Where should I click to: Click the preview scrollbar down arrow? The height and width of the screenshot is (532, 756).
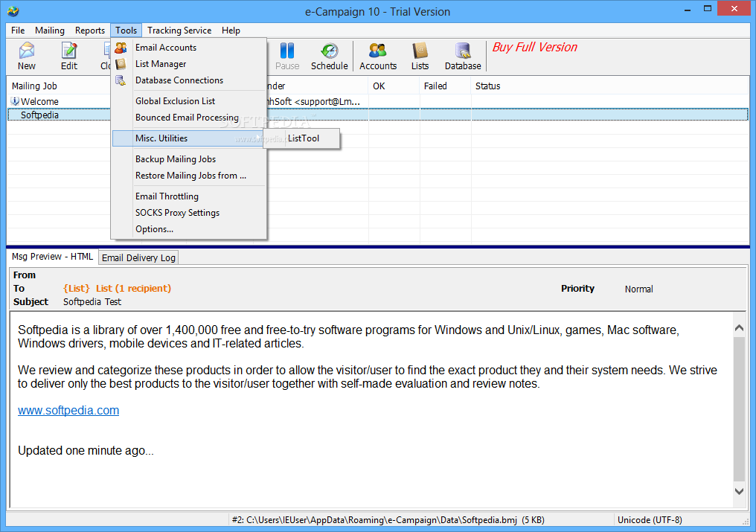[739, 491]
